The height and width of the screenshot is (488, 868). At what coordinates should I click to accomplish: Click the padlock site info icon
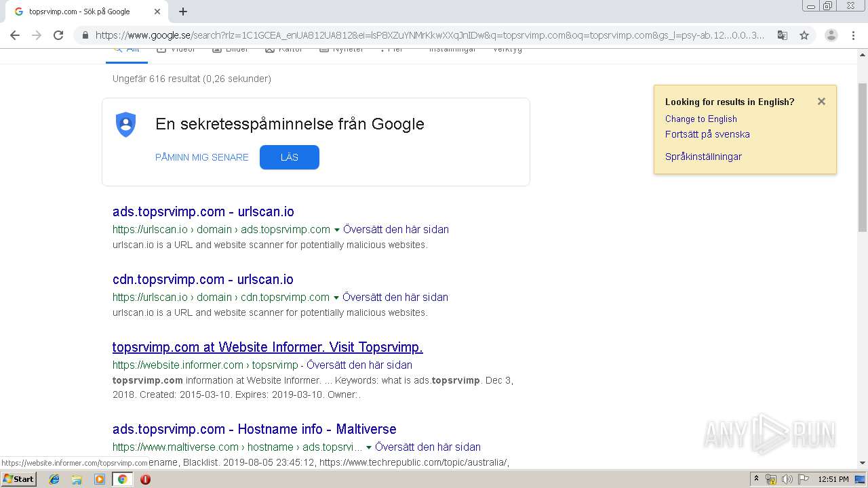click(x=85, y=35)
